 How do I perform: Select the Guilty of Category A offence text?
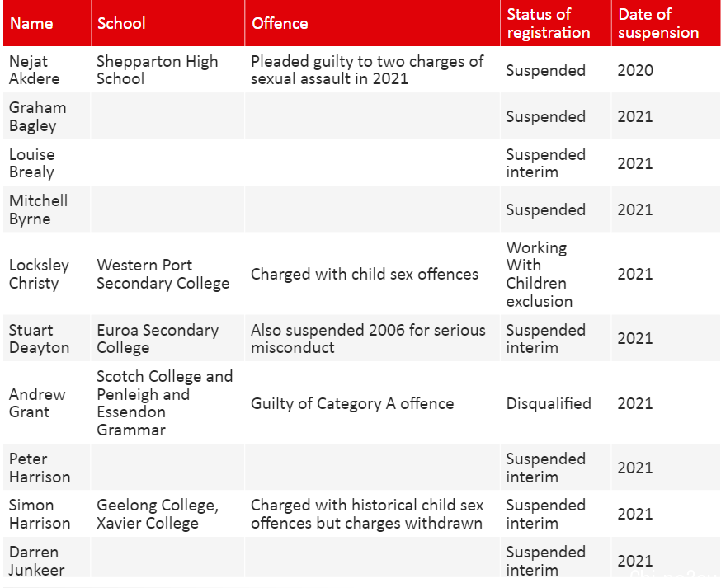tap(352, 403)
